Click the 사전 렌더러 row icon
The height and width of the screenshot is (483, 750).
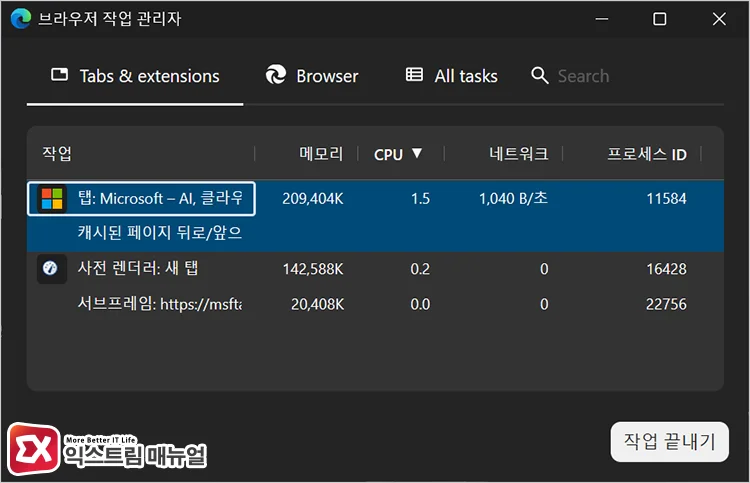(50, 268)
